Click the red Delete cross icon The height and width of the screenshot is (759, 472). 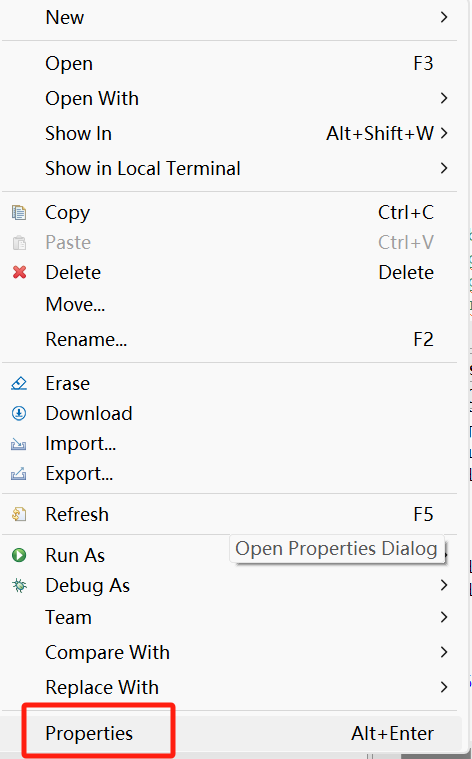19,273
